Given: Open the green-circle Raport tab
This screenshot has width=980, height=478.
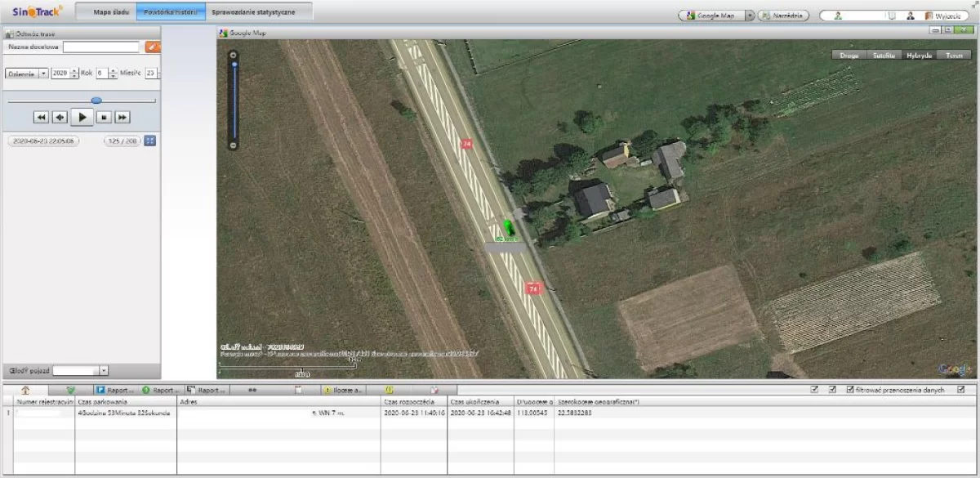Looking at the screenshot, I should coord(161,391).
